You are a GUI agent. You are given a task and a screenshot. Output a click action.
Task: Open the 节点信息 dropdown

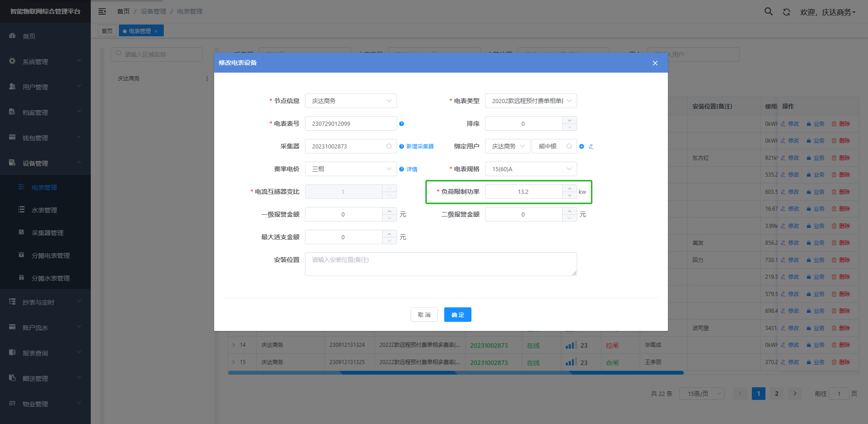coord(350,101)
